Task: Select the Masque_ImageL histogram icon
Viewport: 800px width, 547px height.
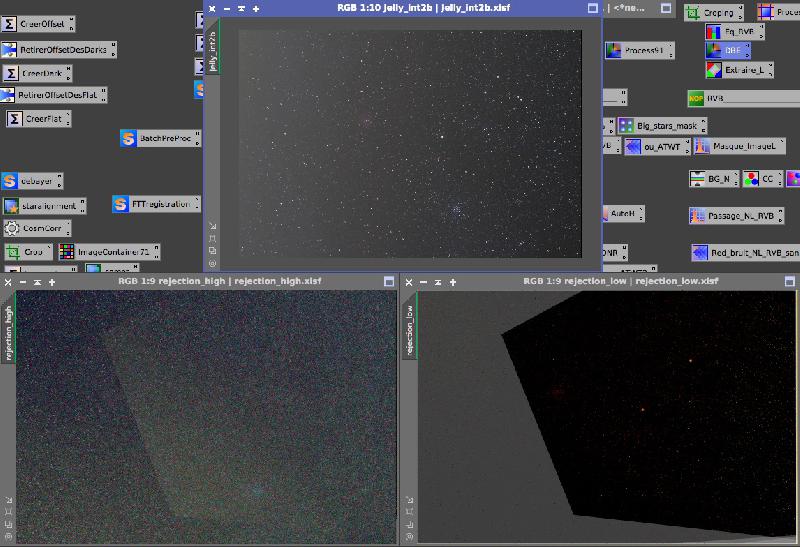Action: [x=741, y=146]
